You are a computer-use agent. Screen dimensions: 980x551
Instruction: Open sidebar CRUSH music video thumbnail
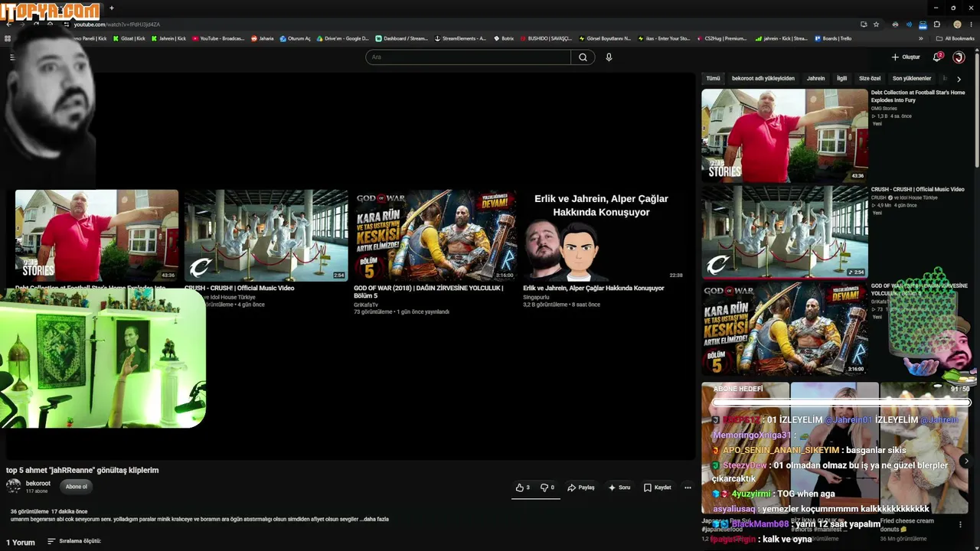pyautogui.click(x=785, y=232)
